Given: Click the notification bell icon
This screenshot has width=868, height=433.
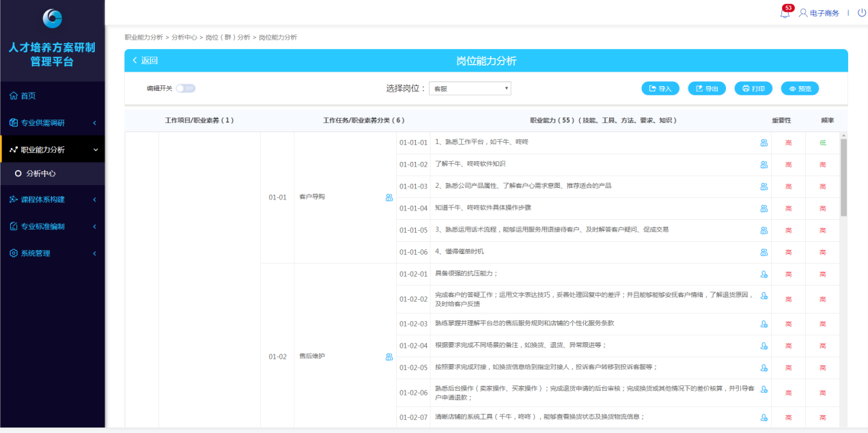Looking at the screenshot, I should click(x=785, y=14).
